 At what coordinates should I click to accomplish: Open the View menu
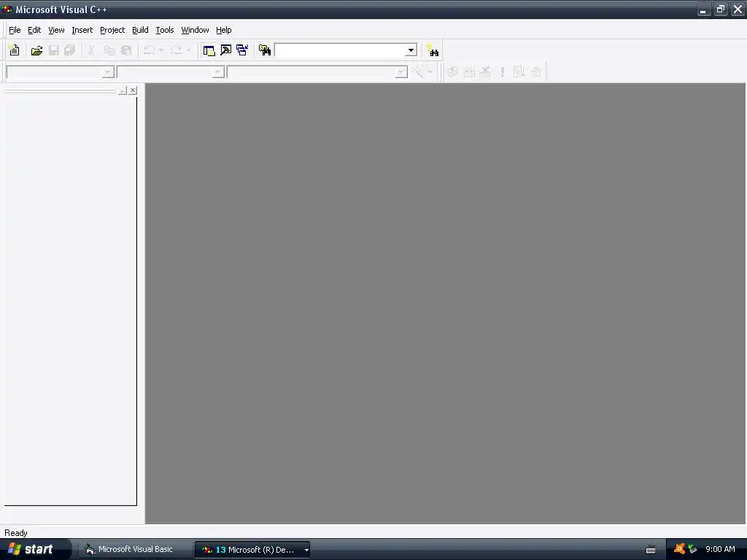[x=56, y=30]
